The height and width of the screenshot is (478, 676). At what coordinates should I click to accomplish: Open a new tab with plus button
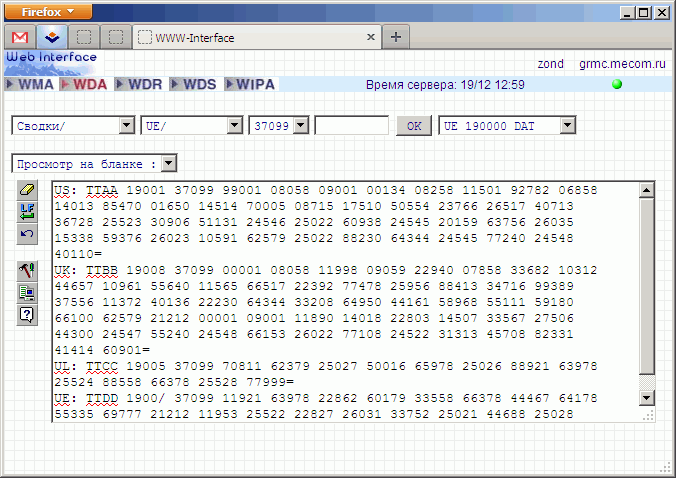[396, 37]
